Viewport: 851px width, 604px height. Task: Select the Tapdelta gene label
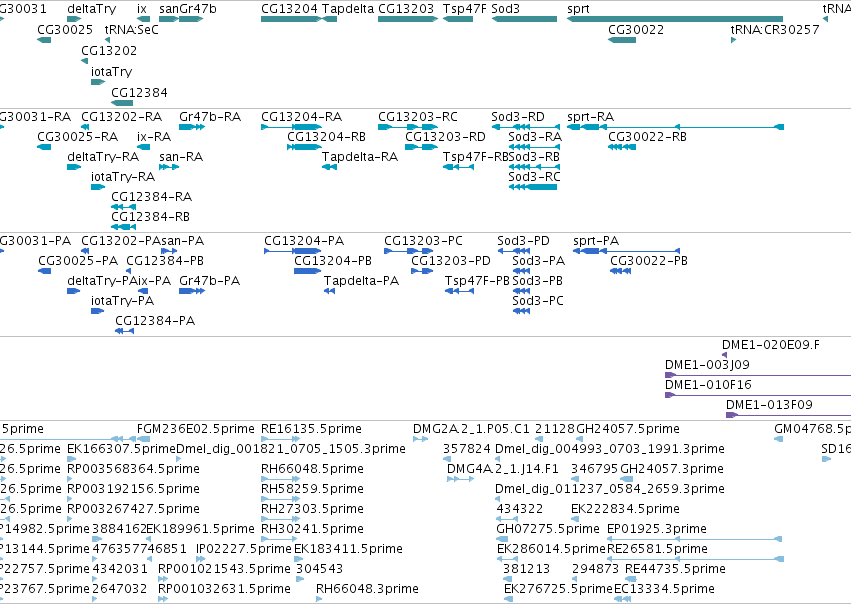348,9
